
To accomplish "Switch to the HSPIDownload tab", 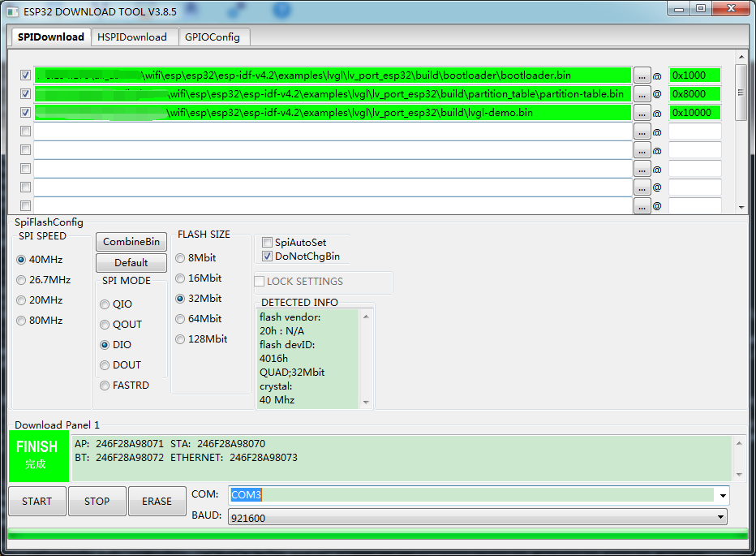I will pyautogui.click(x=134, y=37).
